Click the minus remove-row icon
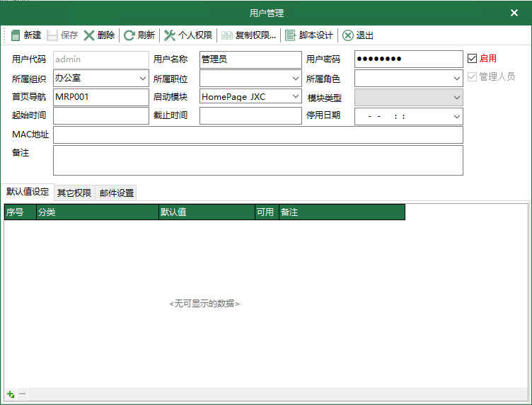This screenshot has width=532, height=405. click(x=23, y=394)
